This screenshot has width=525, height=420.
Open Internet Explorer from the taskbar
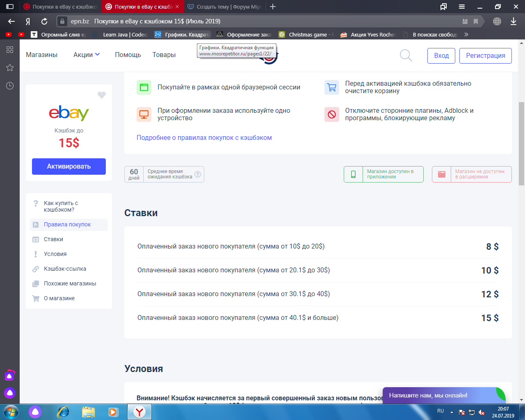tap(63, 412)
